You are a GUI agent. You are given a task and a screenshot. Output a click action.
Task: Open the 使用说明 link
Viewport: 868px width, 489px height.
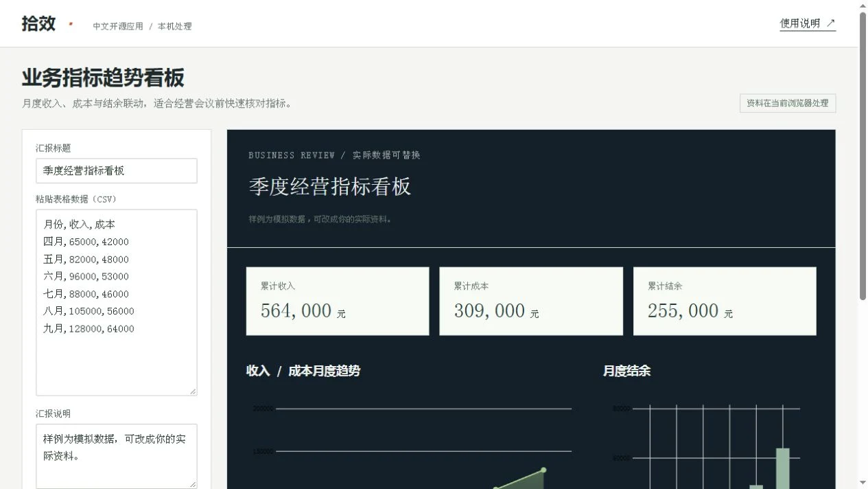(808, 23)
